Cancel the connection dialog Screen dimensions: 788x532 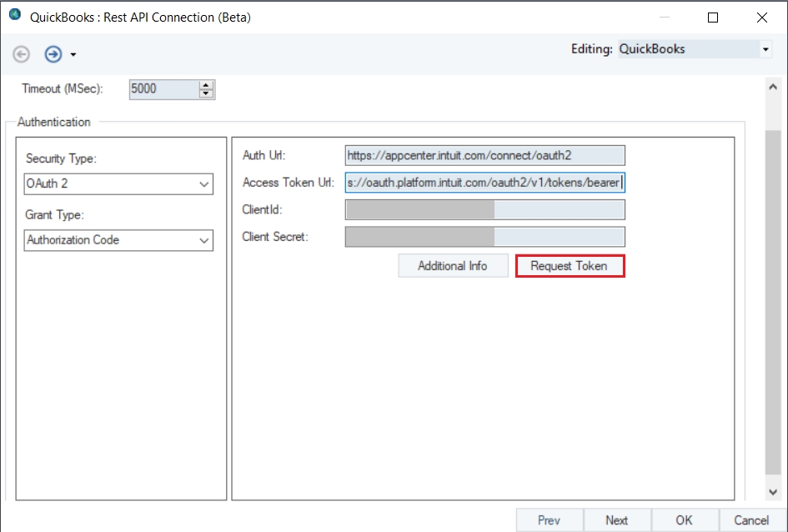752,520
